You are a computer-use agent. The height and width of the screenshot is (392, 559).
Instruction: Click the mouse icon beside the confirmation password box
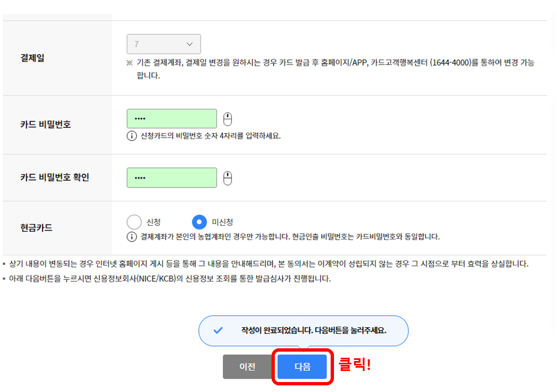point(227,177)
